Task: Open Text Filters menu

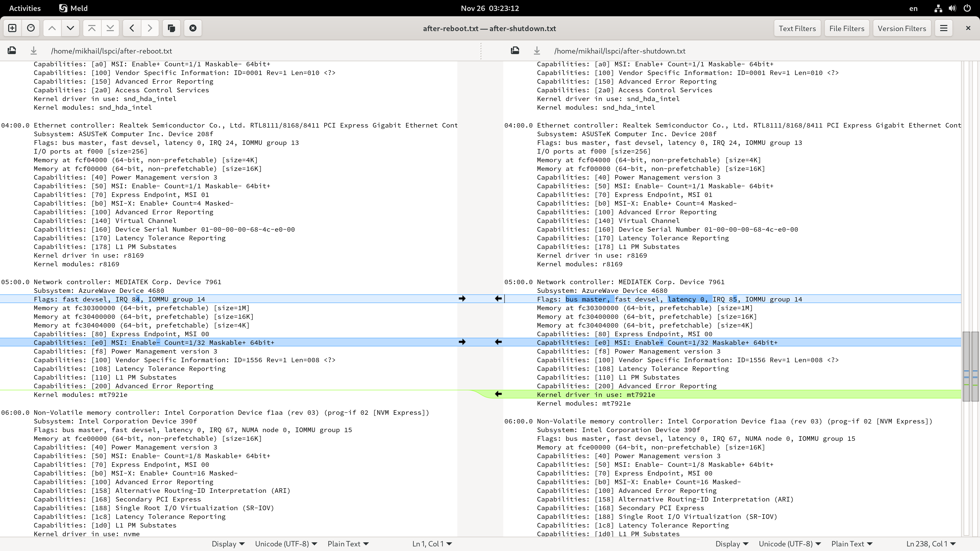Action: click(x=797, y=28)
